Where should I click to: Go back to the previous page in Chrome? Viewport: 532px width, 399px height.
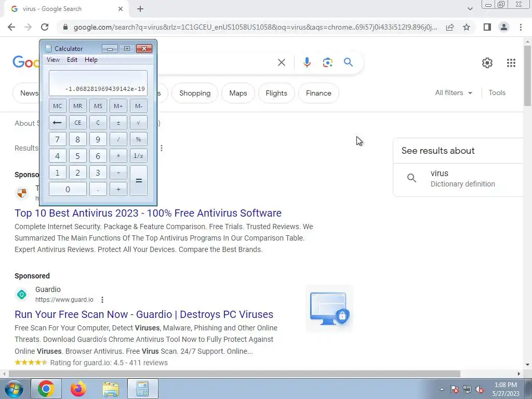click(x=11, y=27)
